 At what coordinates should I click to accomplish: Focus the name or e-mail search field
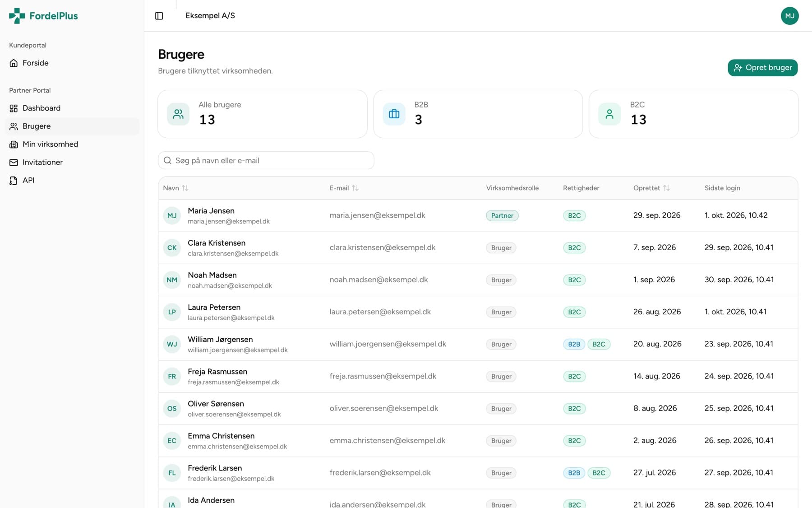[266, 160]
